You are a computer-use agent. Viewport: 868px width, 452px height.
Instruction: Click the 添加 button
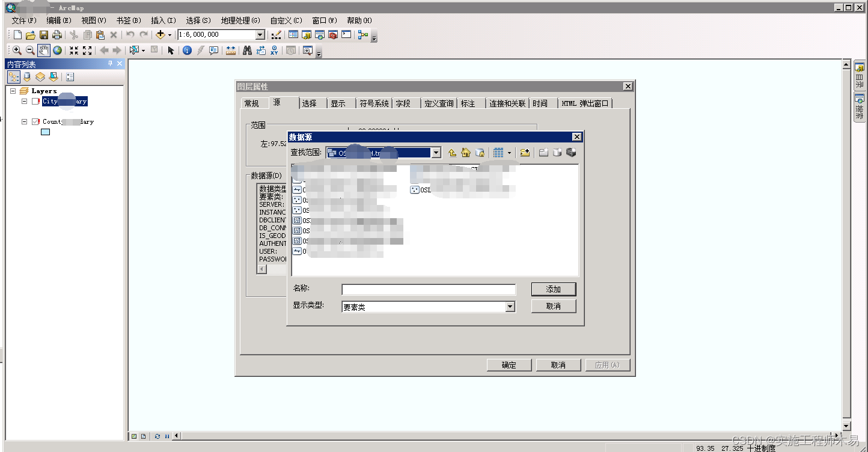(554, 289)
